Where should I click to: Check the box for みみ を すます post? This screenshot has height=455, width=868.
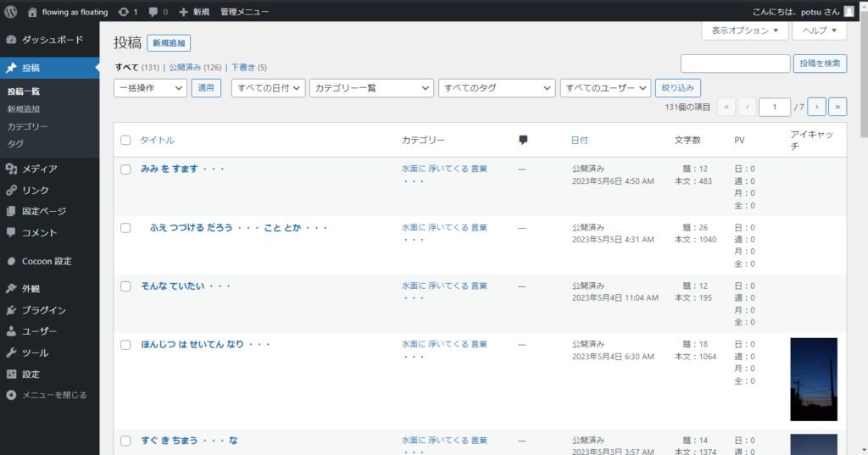click(x=125, y=169)
